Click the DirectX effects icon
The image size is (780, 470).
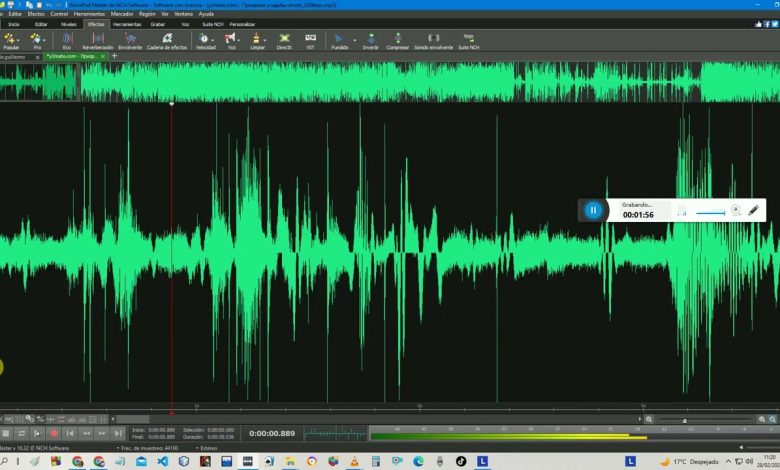click(x=284, y=40)
